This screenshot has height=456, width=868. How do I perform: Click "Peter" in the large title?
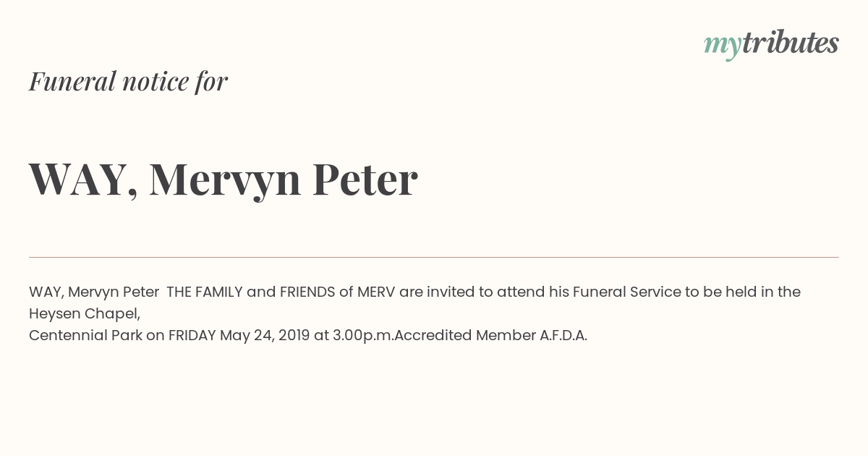pyautogui.click(x=365, y=179)
